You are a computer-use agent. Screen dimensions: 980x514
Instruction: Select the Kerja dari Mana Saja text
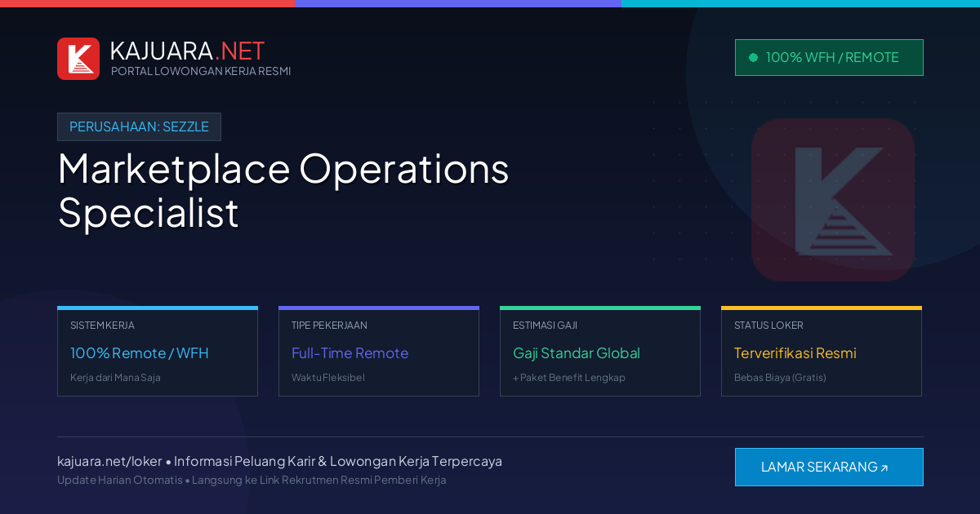(x=115, y=378)
